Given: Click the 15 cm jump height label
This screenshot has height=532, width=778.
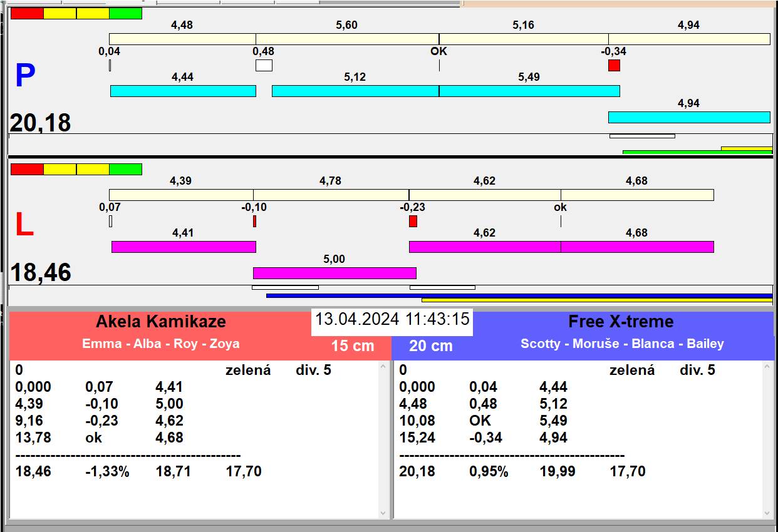Looking at the screenshot, I should (x=353, y=345).
